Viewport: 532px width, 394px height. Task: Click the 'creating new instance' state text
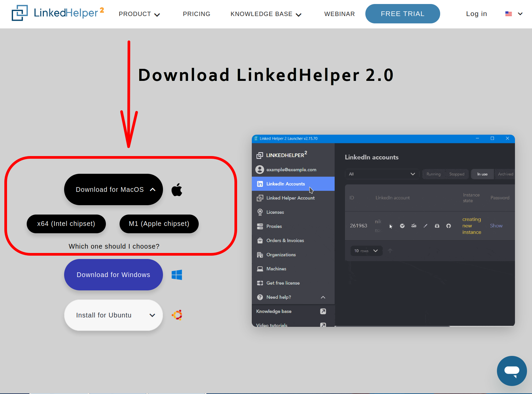[x=472, y=226]
